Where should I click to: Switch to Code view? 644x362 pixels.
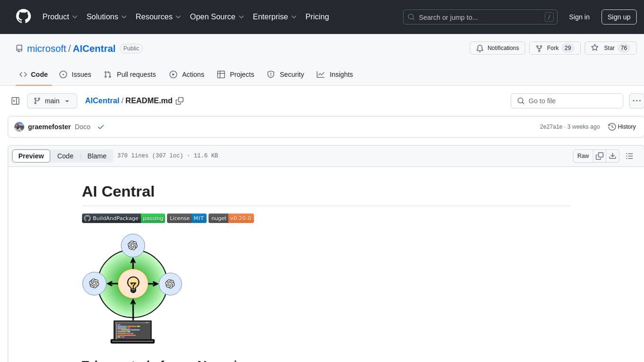pos(65,156)
